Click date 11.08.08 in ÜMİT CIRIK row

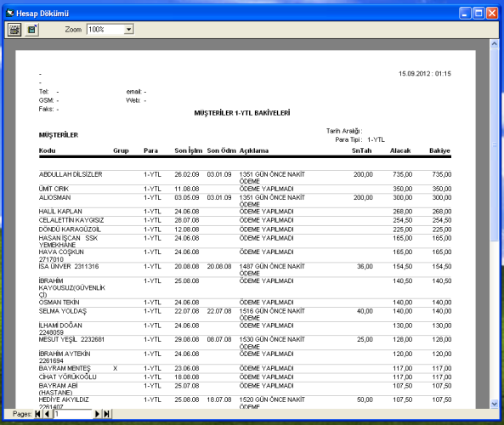click(x=187, y=189)
